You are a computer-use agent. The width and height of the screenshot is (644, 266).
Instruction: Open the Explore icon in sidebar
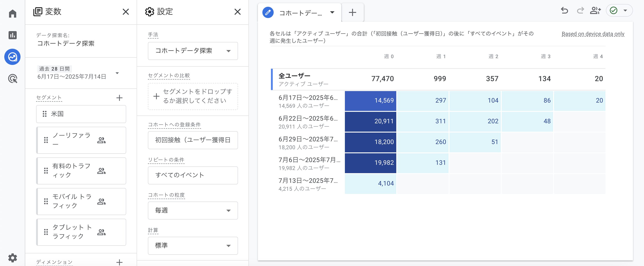click(x=12, y=57)
